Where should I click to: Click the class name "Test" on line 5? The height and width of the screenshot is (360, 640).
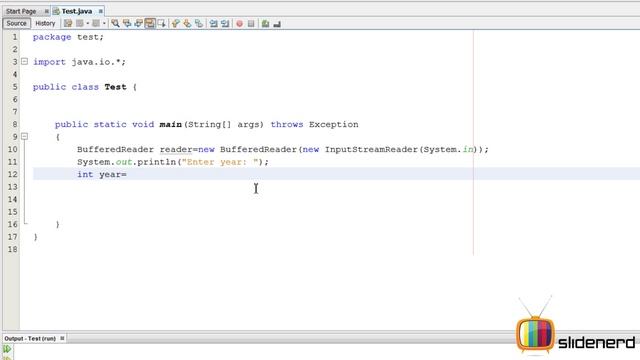click(x=116, y=87)
